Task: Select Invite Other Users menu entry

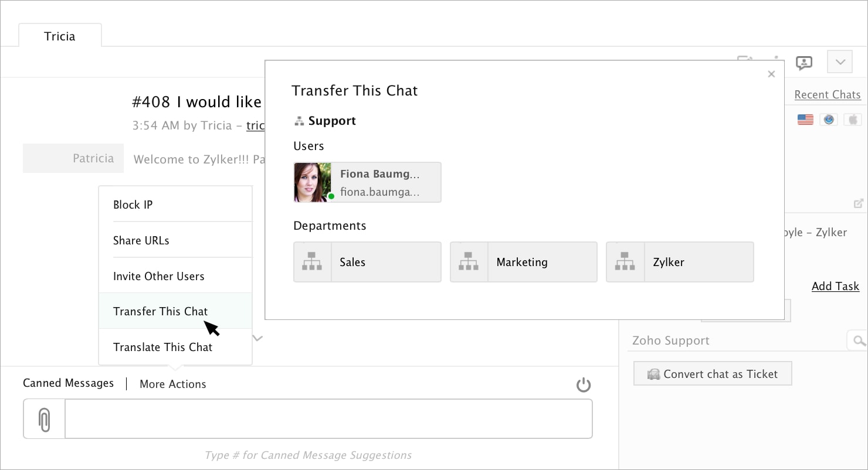Action: (x=158, y=276)
